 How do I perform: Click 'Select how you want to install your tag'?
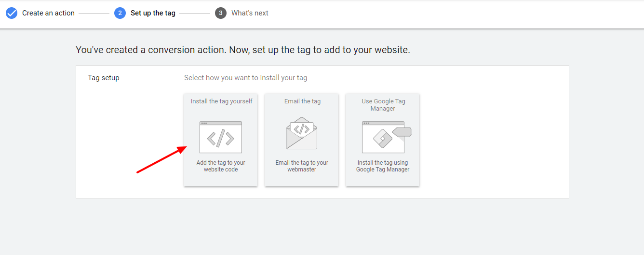[245, 78]
